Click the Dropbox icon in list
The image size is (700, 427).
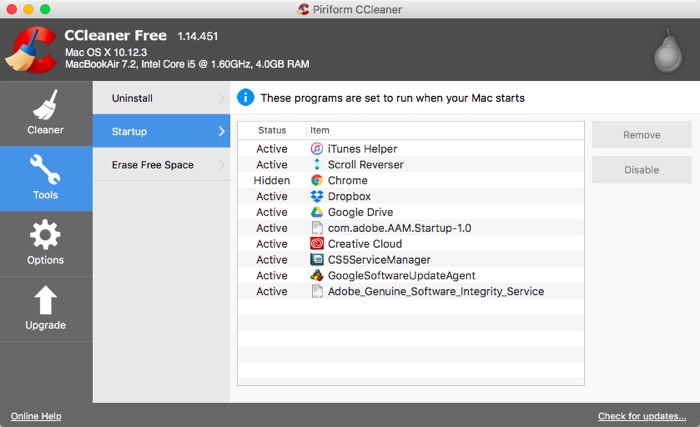point(317,196)
